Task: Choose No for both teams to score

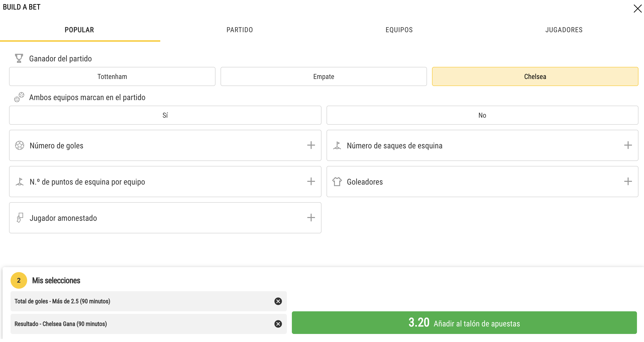Action: click(x=482, y=115)
